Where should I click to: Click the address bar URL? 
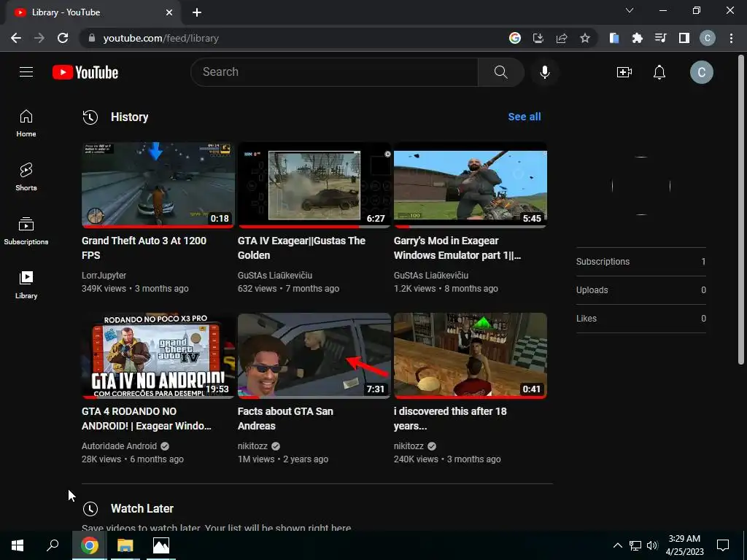coord(161,38)
